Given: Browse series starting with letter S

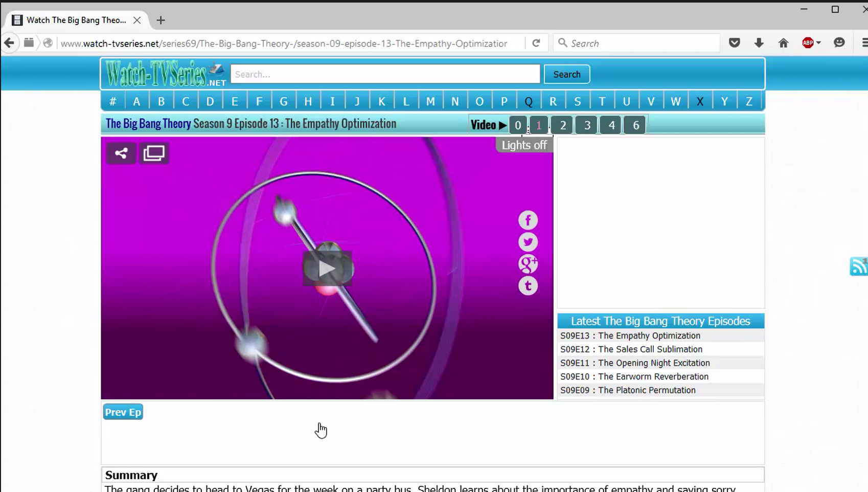Looking at the screenshot, I should point(578,101).
